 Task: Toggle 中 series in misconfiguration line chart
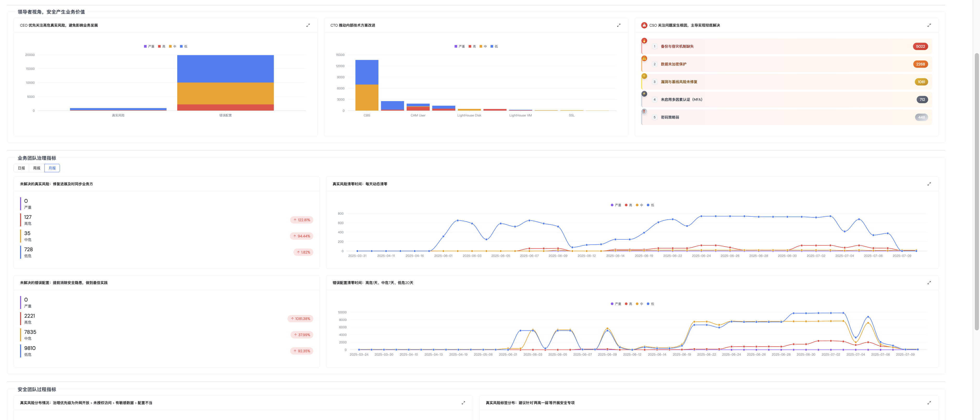[x=639, y=304]
